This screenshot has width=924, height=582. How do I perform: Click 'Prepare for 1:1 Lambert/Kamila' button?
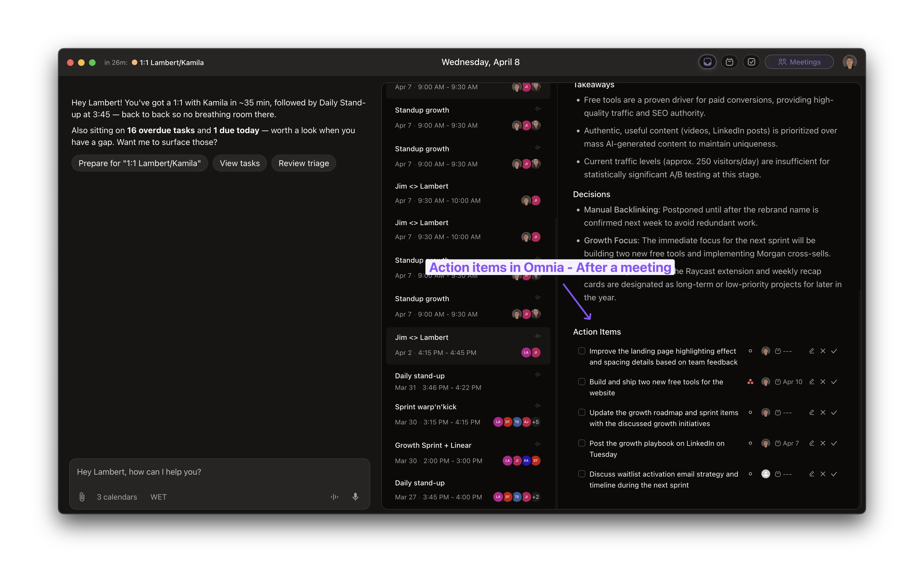tap(139, 163)
